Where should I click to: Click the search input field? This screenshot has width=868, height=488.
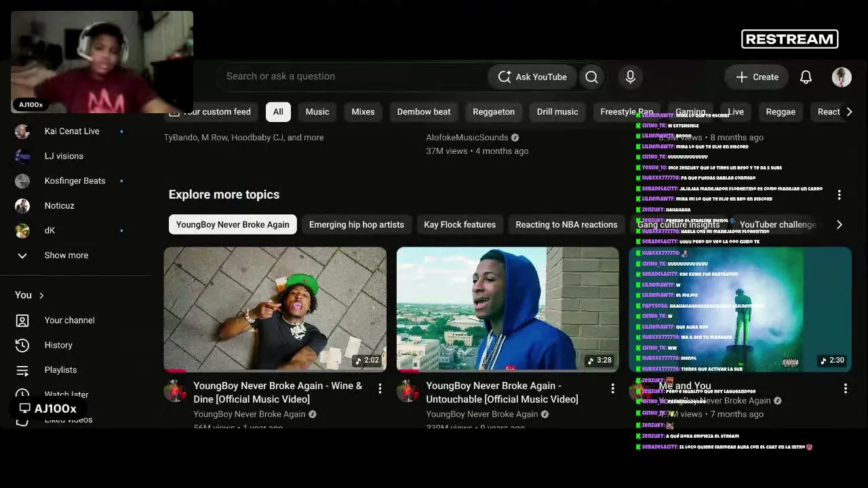[x=353, y=77]
